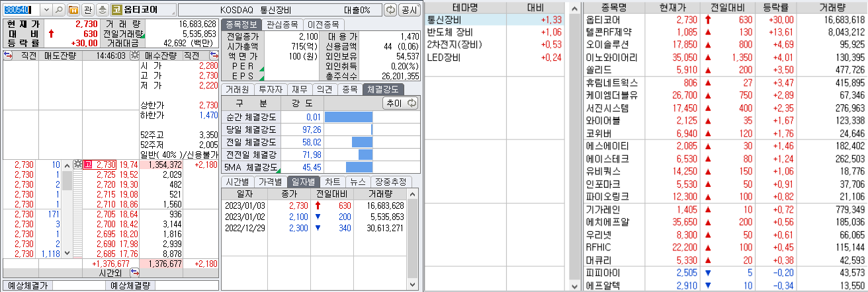Viewport: 868px width, 292px height.
Task: Click green corner marker on PER label
Action: point(261,69)
